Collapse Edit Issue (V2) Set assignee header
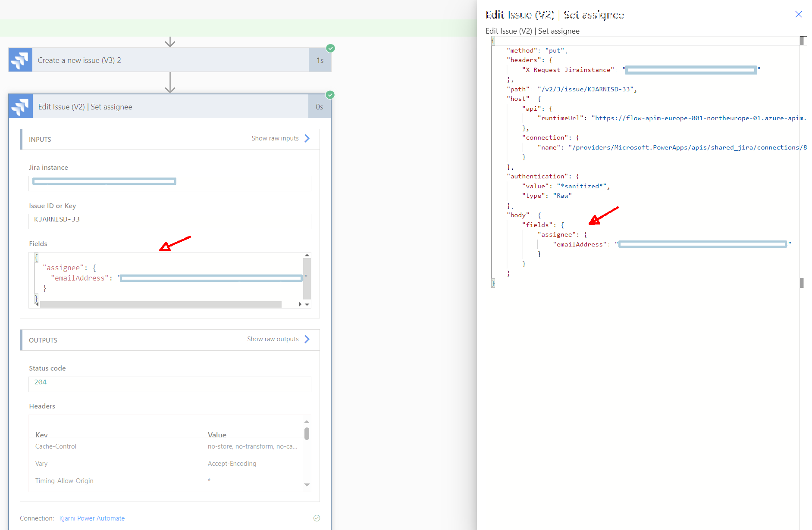The image size is (812, 530). (x=170, y=106)
